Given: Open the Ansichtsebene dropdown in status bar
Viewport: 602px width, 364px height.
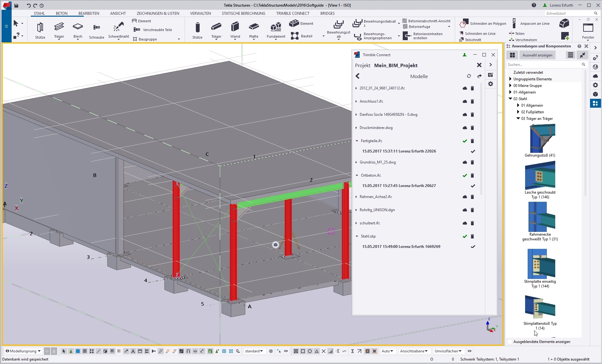Looking at the screenshot, I should (414, 351).
